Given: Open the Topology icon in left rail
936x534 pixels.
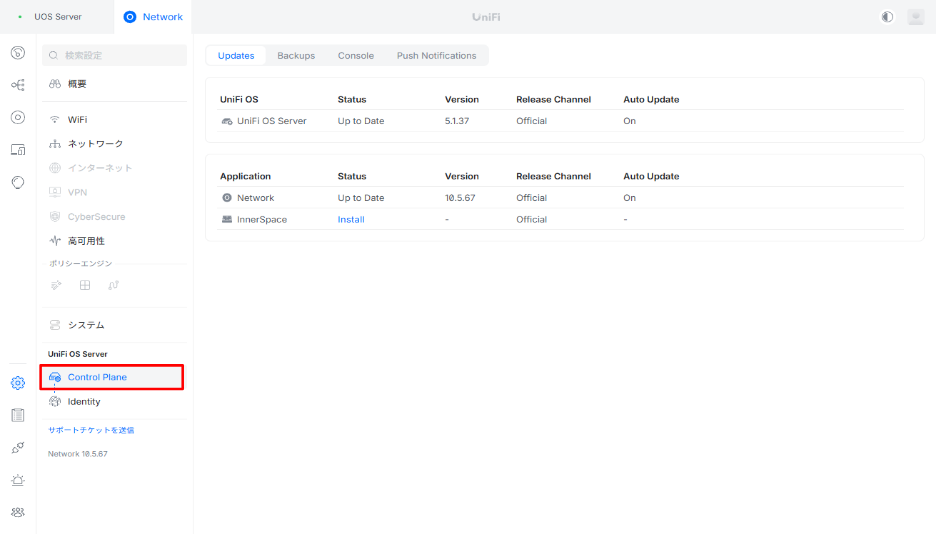Looking at the screenshot, I should pos(18,85).
